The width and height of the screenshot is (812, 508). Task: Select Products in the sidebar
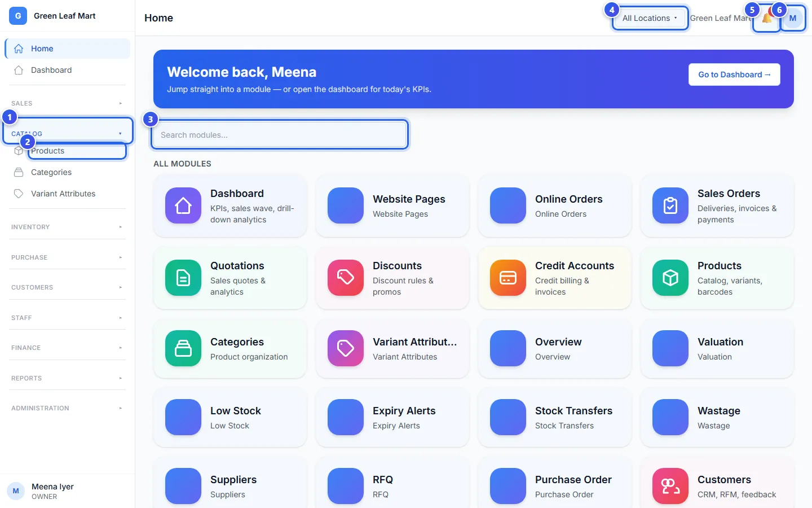click(67, 151)
